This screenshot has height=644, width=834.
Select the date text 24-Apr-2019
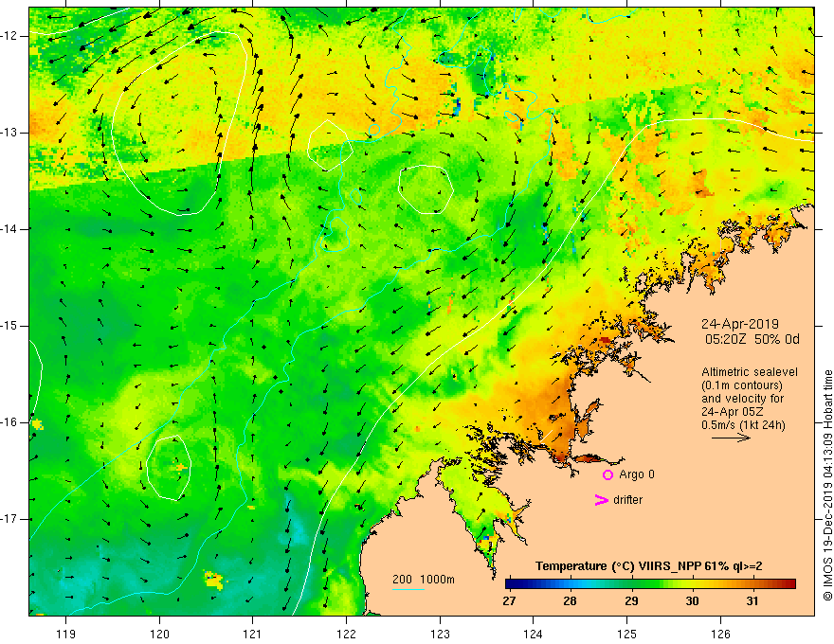tap(740, 324)
